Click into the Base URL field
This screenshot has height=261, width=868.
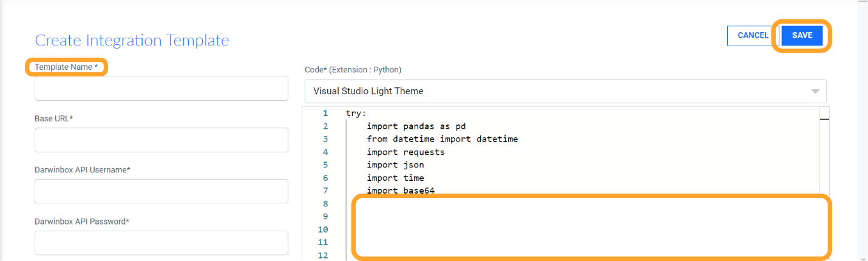[161, 140]
